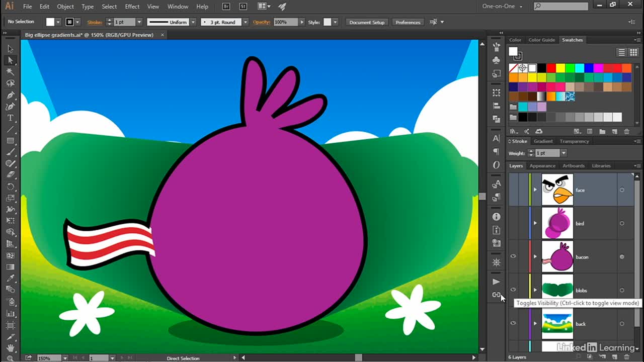Open the Actions panel play icon
Viewport: 644px width, 362px height.
pos(497,282)
